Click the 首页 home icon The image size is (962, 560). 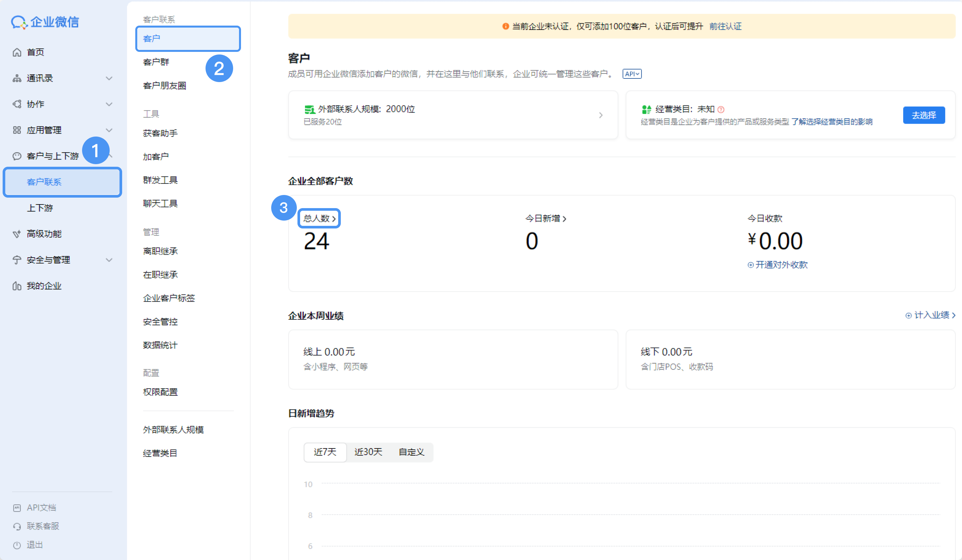[x=17, y=52]
